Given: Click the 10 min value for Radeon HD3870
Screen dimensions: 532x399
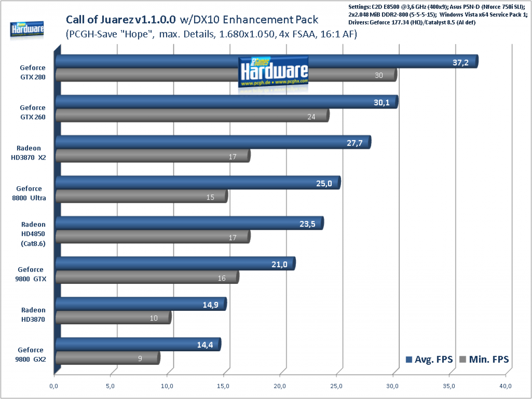Looking at the screenshot, I should point(154,318).
